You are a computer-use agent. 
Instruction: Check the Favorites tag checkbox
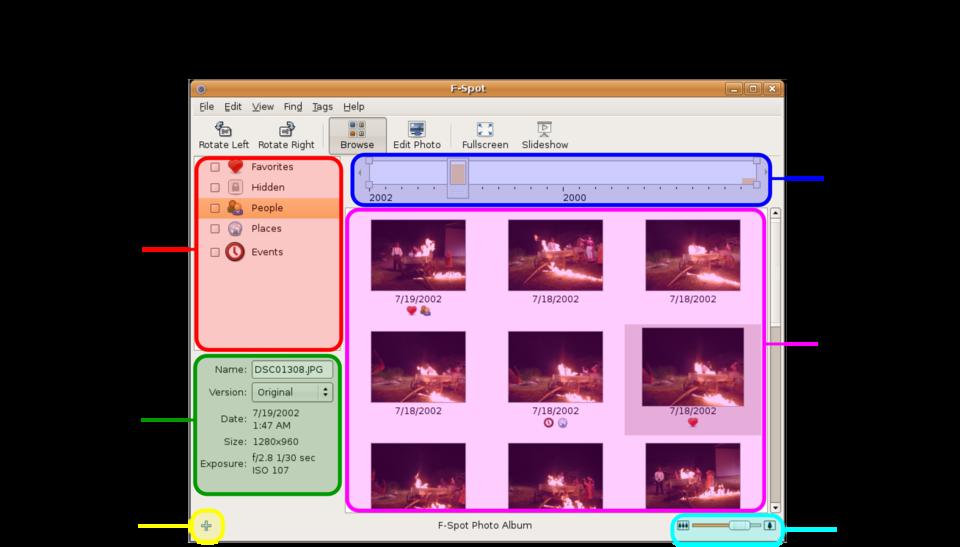point(215,168)
